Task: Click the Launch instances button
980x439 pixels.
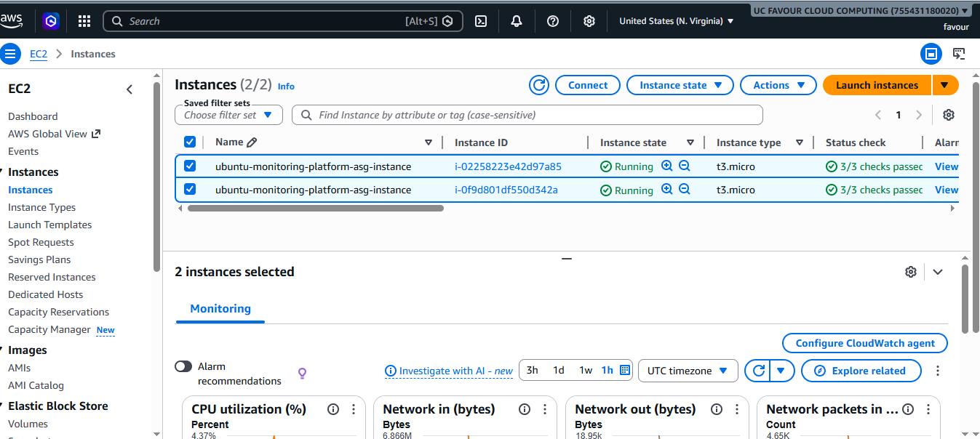Action: point(877,85)
